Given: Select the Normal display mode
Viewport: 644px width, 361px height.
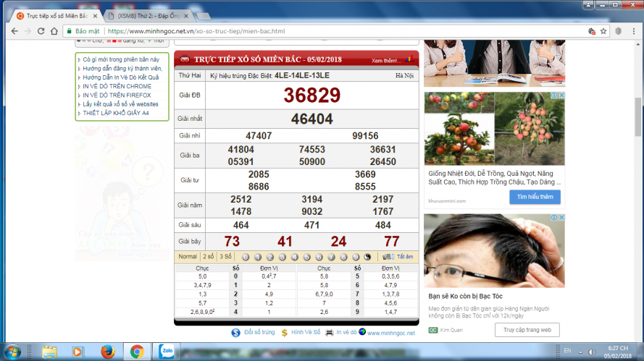Looking at the screenshot, I should coord(187,257).
